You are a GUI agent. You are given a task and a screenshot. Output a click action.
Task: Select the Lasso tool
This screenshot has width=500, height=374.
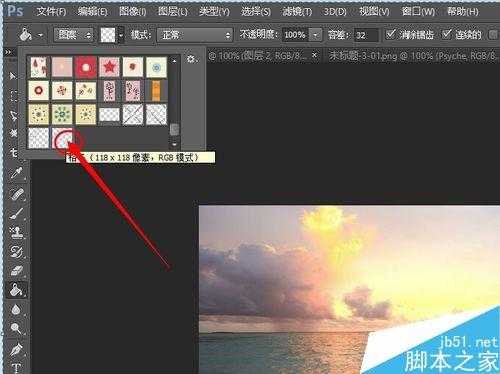point(13,115)
